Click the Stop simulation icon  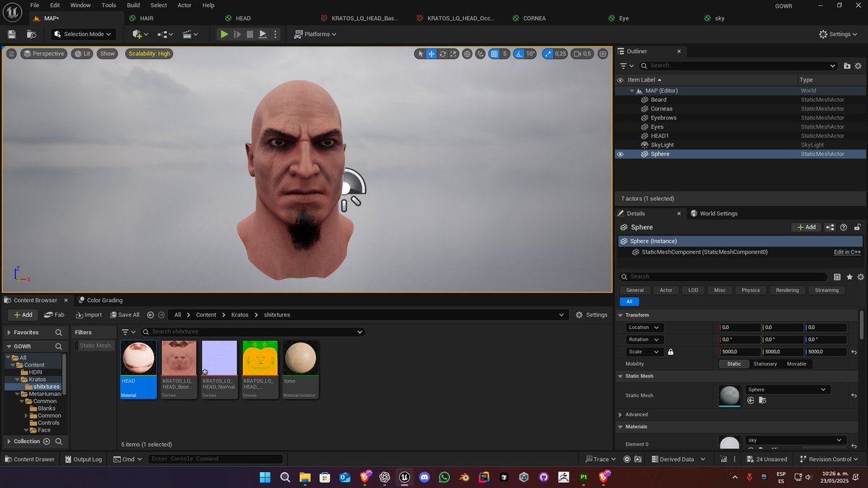(250, 34)
